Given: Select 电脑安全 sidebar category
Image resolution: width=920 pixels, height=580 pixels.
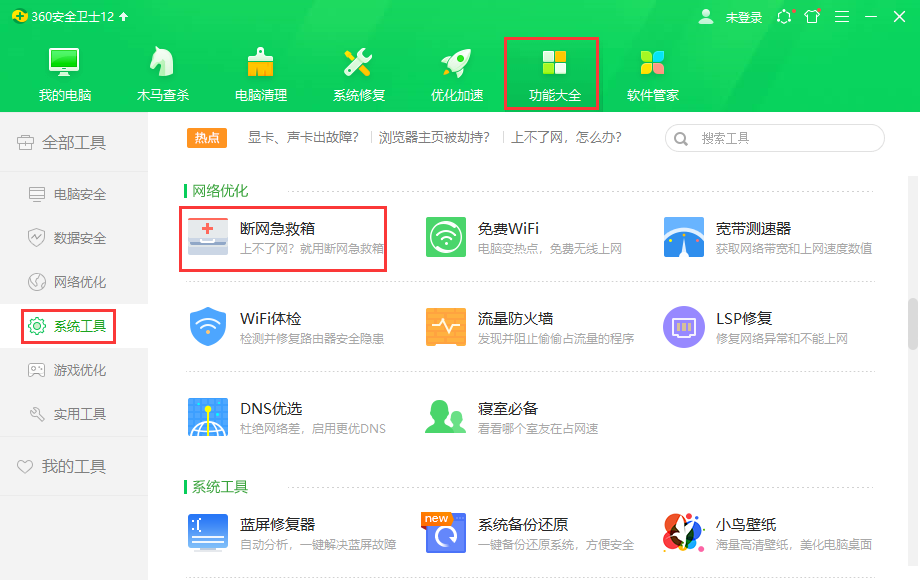Looking at the screenshot, I should pos(74,194).
